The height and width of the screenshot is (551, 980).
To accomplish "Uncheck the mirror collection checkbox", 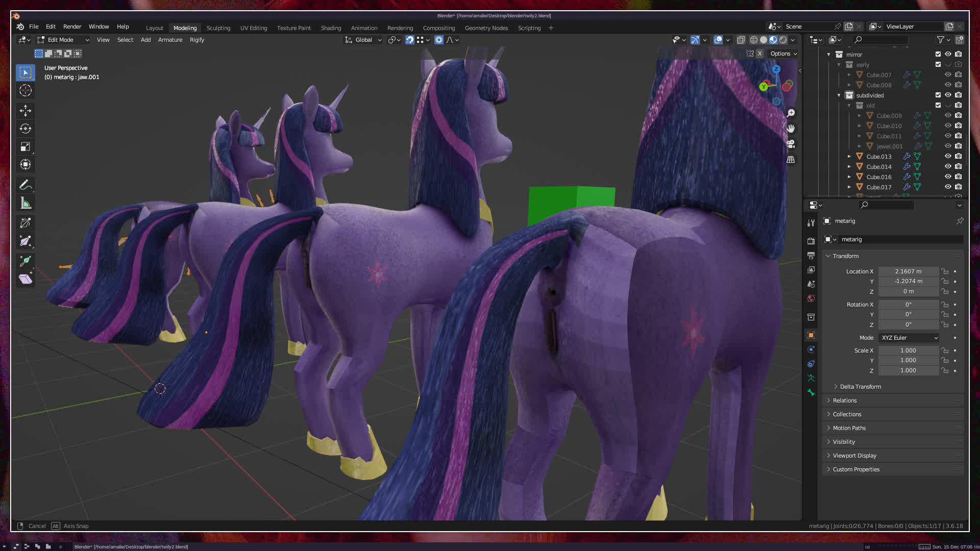I will pyautogui.click(x=938, y=54).
